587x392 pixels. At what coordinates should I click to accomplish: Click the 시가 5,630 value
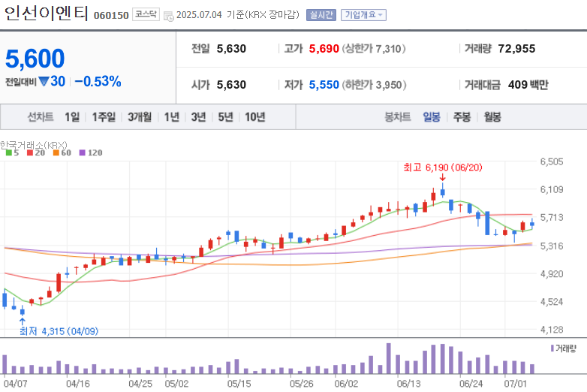click(x=231, y=85)
